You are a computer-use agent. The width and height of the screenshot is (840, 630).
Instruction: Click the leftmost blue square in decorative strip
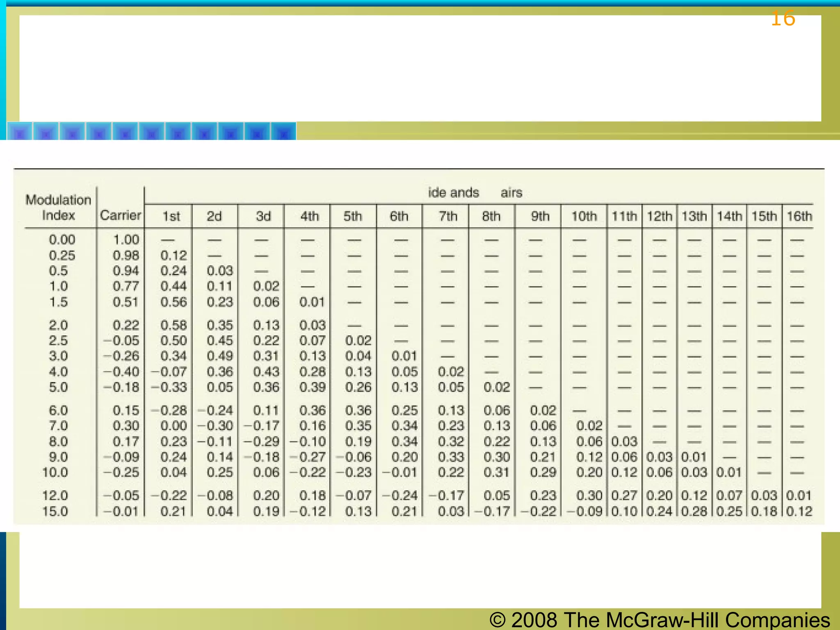(20, 132)
